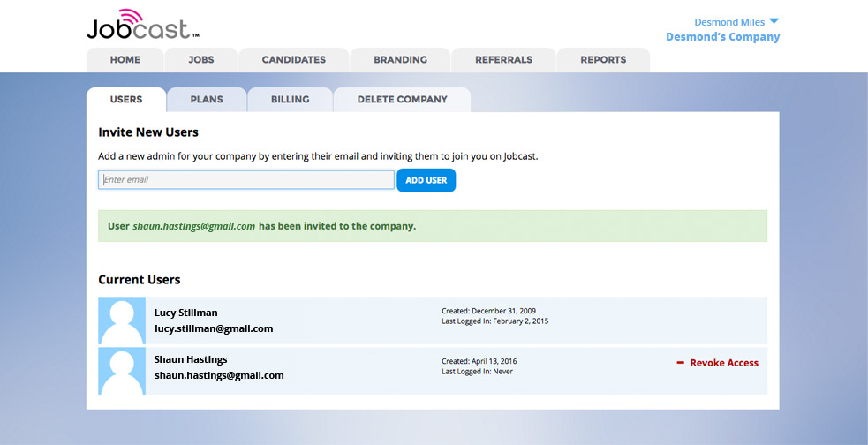868x445 pixels.
Task: Open the Jobs navigation tab
Action: [x=201, y=60]
